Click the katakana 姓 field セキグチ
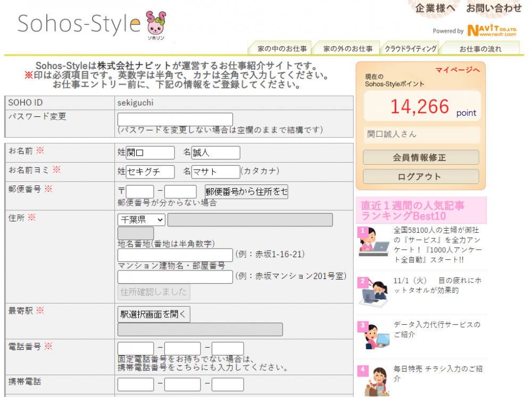The width and height of the screenshot is (532, 397). tap(151, 172)
